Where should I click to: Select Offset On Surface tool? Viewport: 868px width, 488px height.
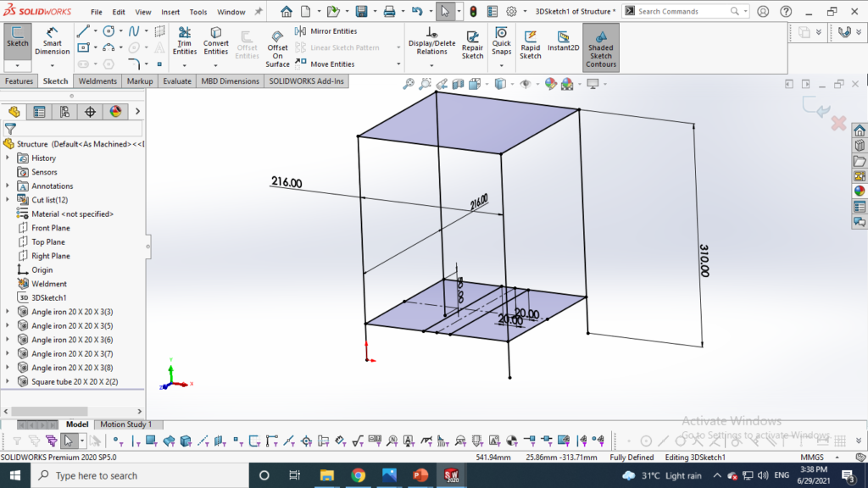coord(277,48)
